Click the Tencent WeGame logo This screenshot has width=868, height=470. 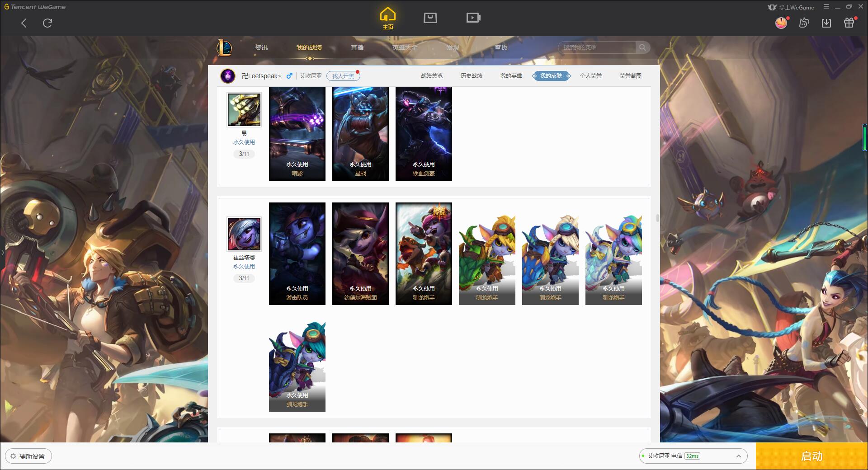(x=35, y=7)
